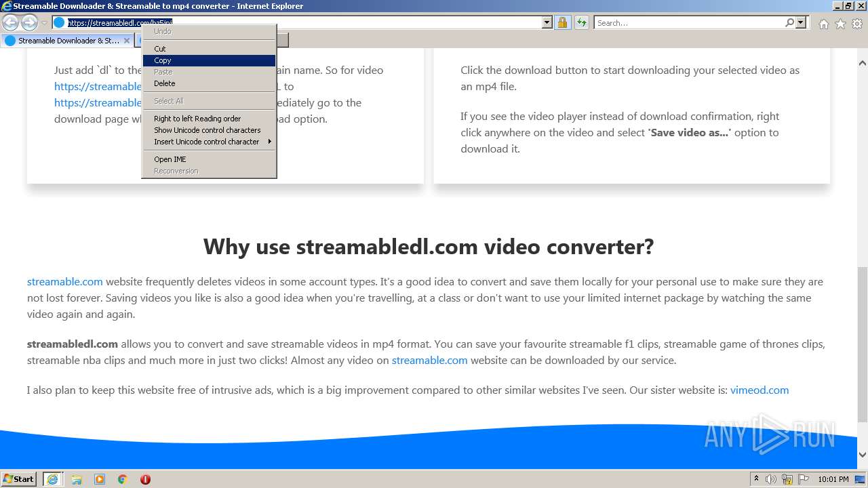This screenshot has width=868, height=488.
Task: Click into the Search box
Action: pos(688,23)
